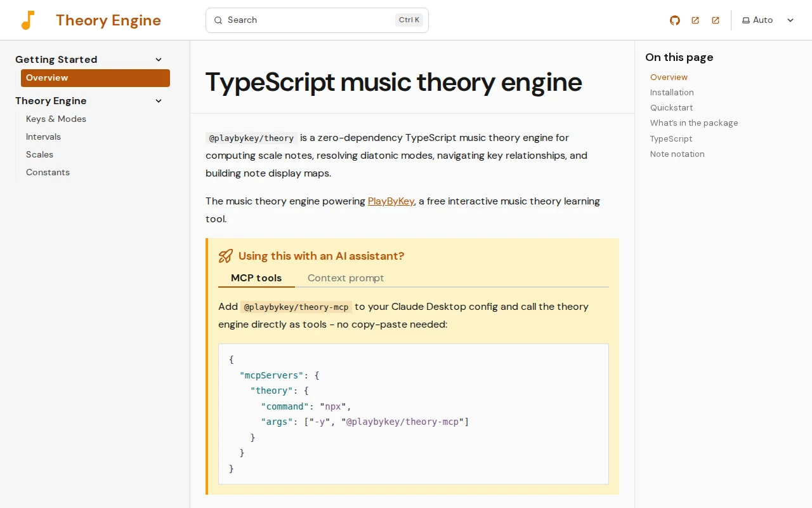Jump to the Quickstart section

pyautogui.click(x=671, y=107)
